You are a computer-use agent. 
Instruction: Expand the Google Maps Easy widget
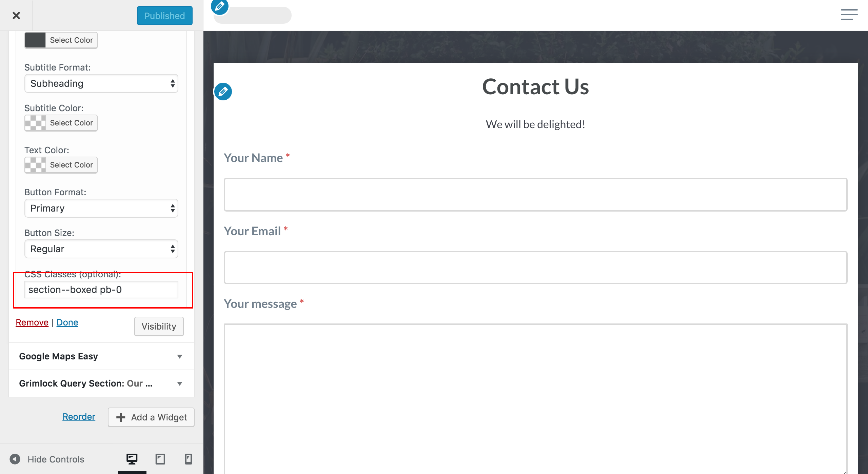point(101,356)
